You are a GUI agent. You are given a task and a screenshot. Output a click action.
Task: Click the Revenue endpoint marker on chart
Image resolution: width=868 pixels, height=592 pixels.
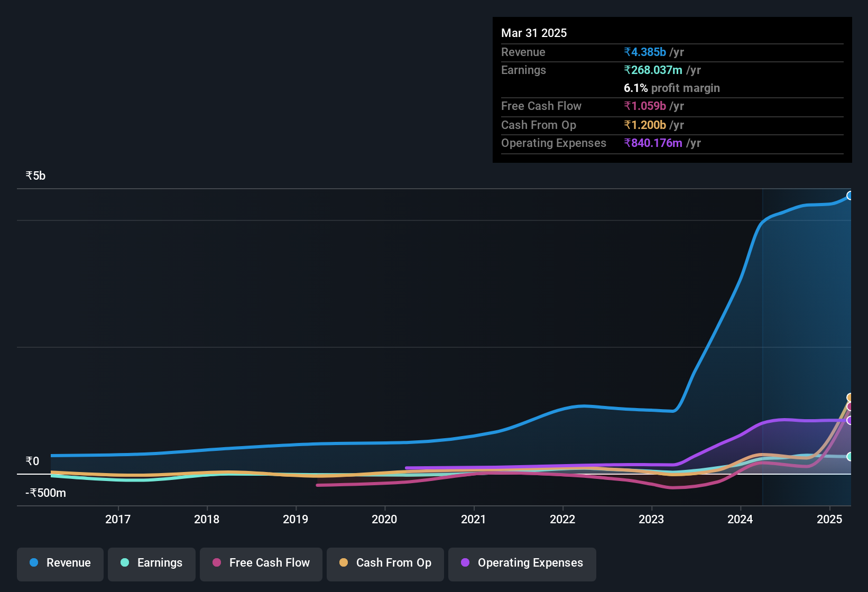coord(850,196)
